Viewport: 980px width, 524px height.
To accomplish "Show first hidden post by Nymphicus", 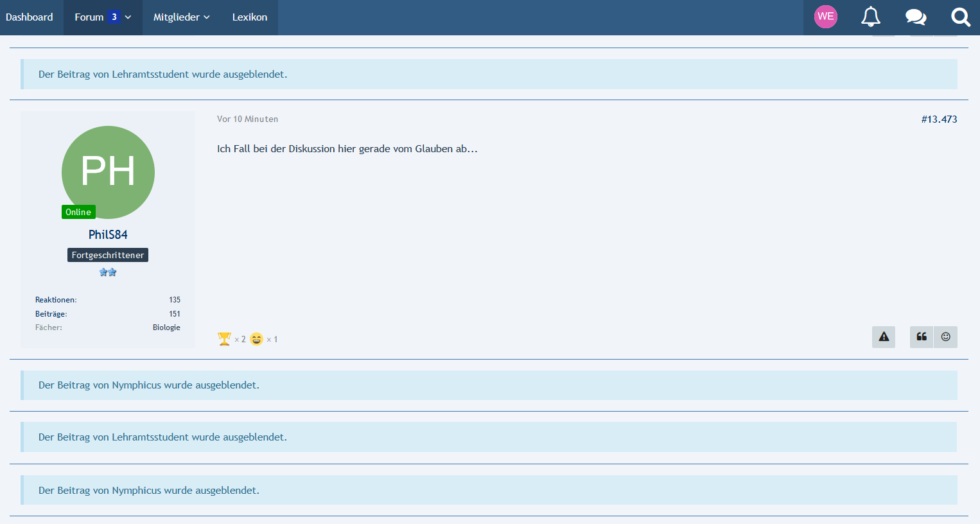I will coord(148,385).
